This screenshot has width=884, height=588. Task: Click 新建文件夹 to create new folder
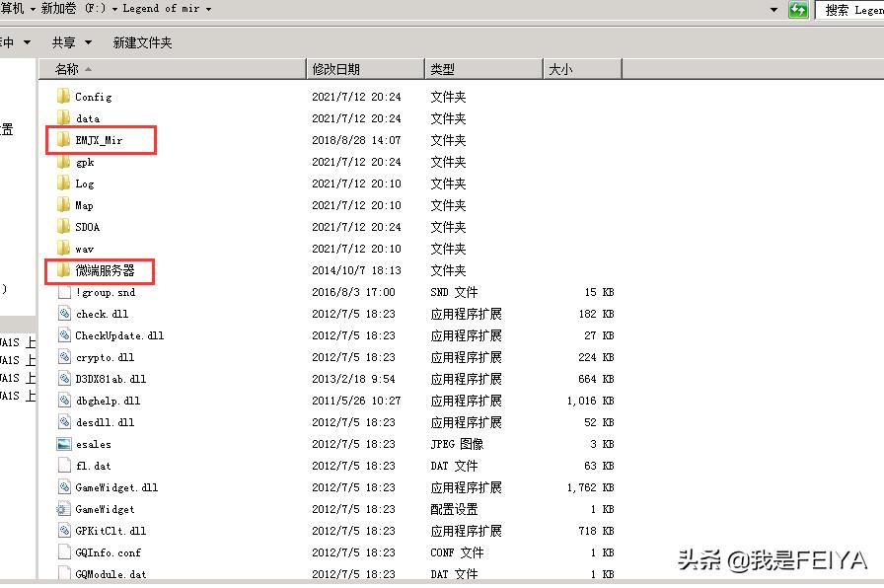coord(143,42)
